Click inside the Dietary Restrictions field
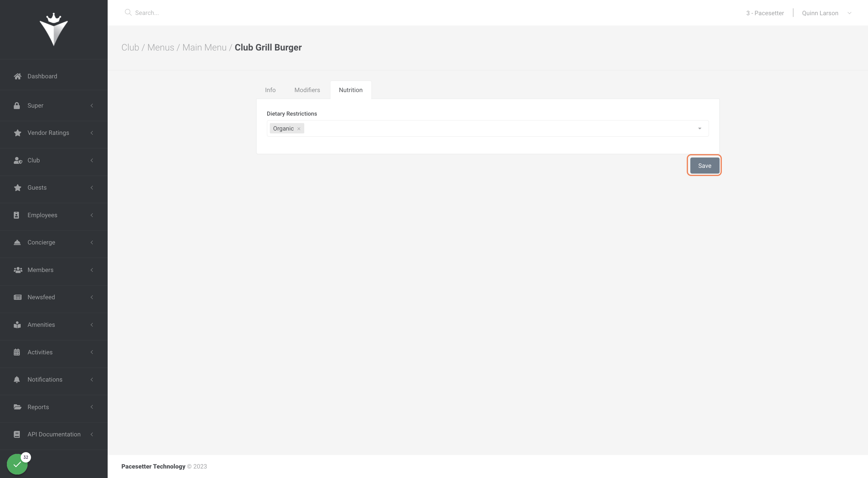This screenshot has width=868, height=478. point(488,128)
